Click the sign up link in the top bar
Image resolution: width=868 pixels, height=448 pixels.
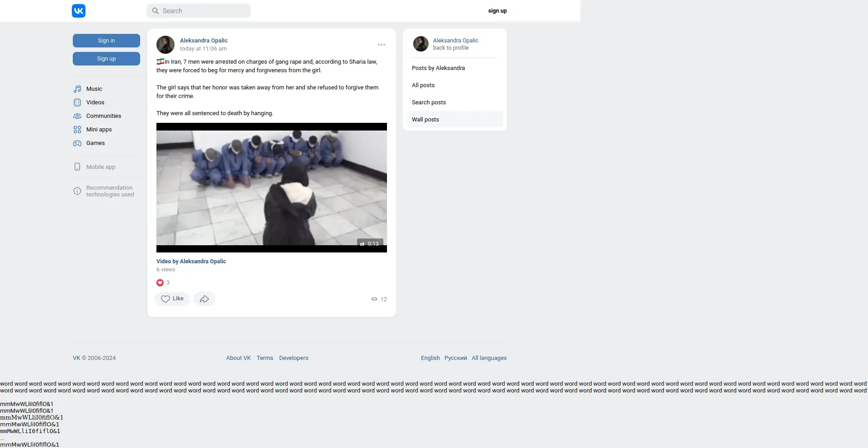pos(497,11)
